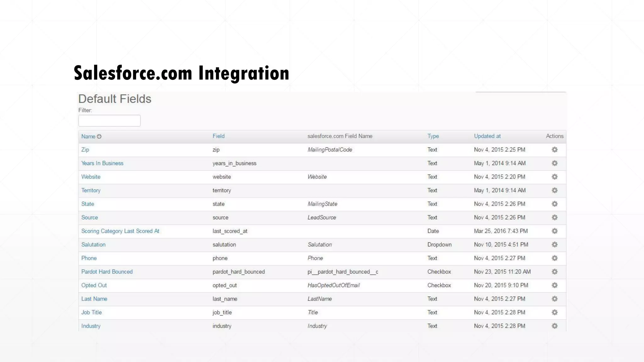Open the Website field link
The width and height of the screenshot is (644, 362).
91,177
